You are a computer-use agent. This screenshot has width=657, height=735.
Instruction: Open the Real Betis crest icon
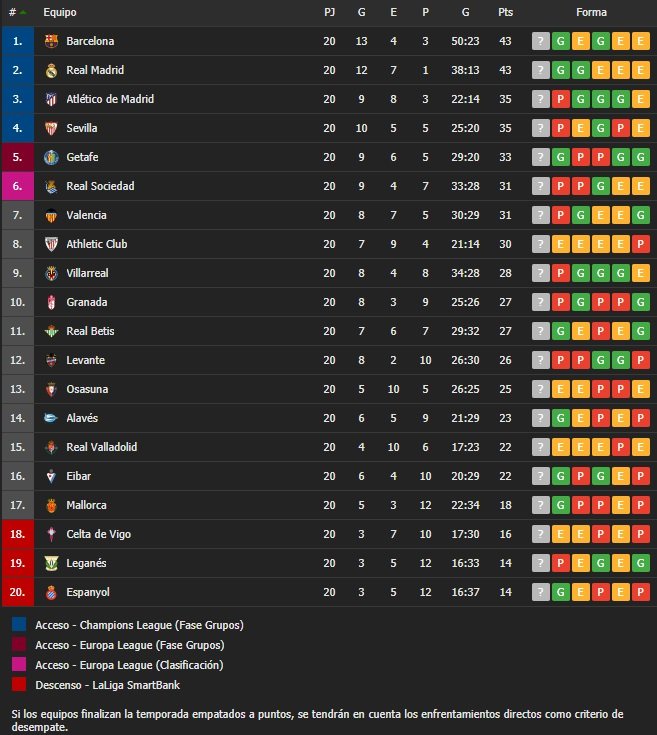coord(51,331)
